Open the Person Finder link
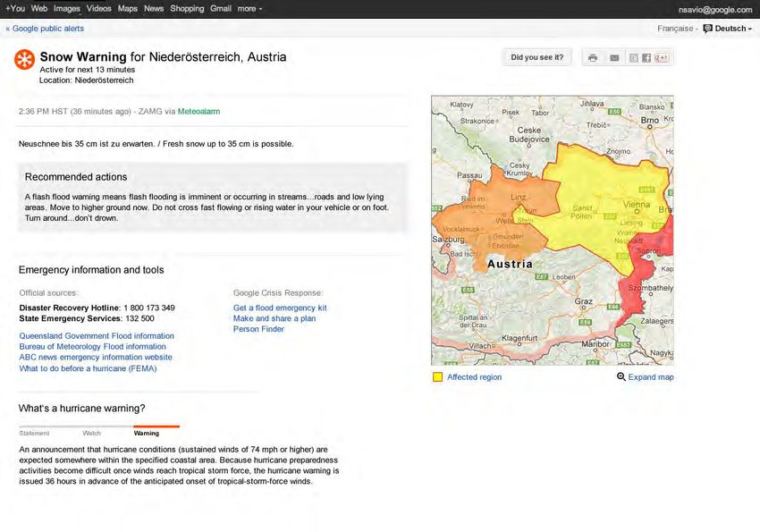Screen dimensions: 760x532 pos(258,329)
